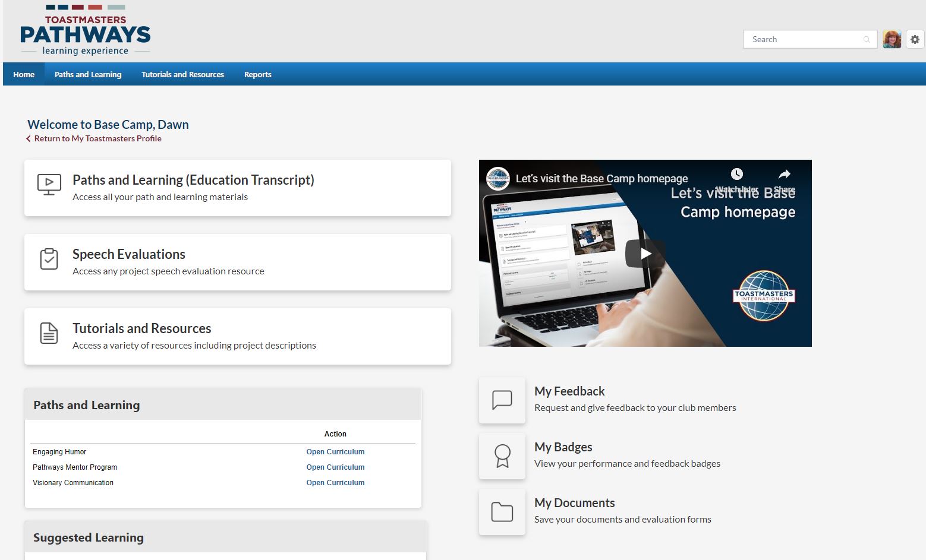Open the settings gear icon

(x=915, y=39)
